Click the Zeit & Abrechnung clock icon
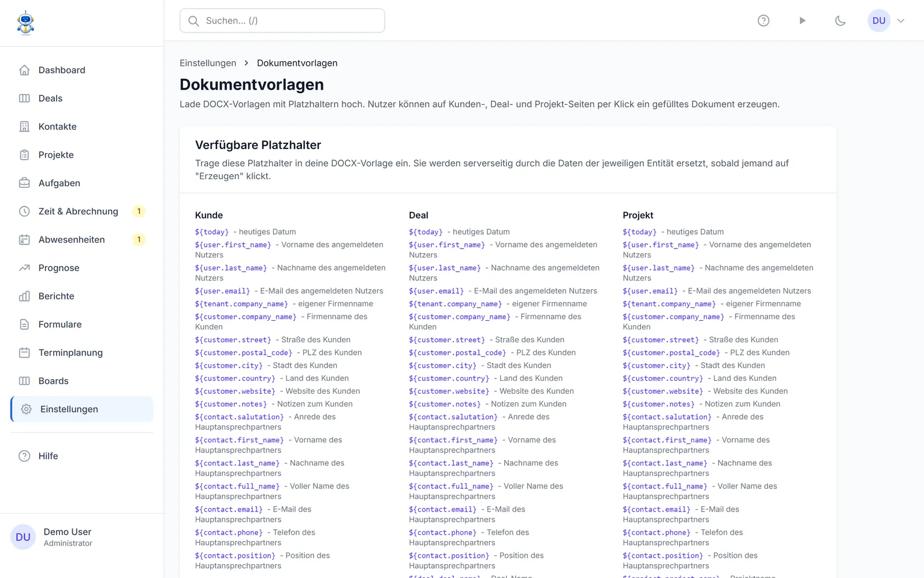This screenshot has height=578, width=924. point(24,212)
